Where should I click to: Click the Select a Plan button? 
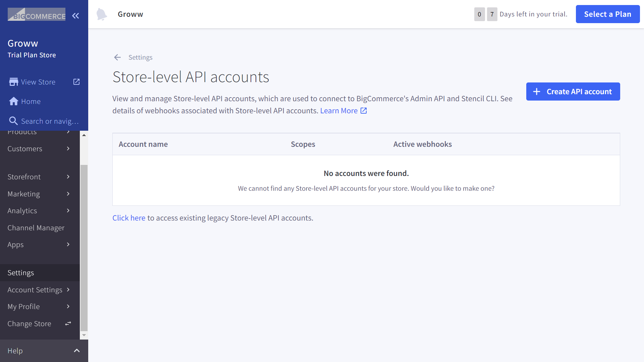[x=607, y=14]
